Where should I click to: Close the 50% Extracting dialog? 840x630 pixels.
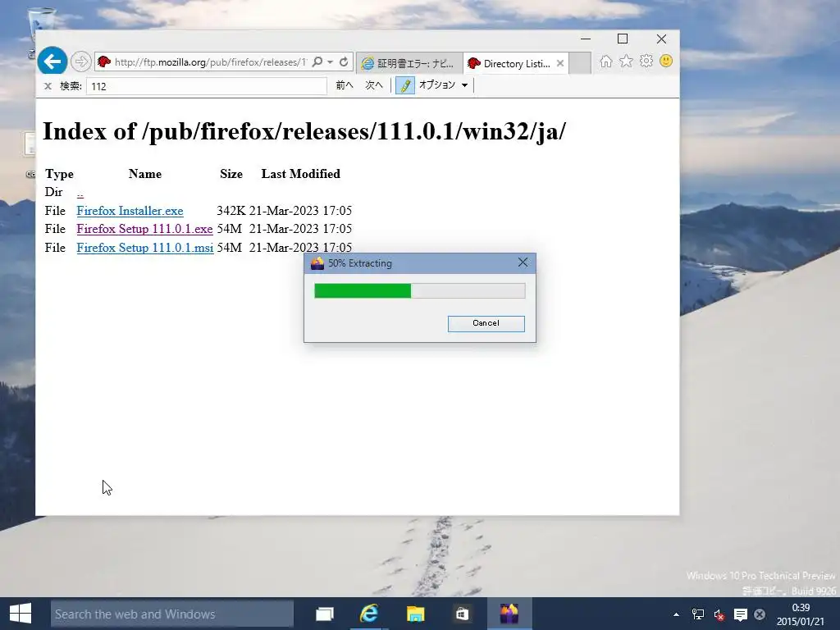pos(523,262)
